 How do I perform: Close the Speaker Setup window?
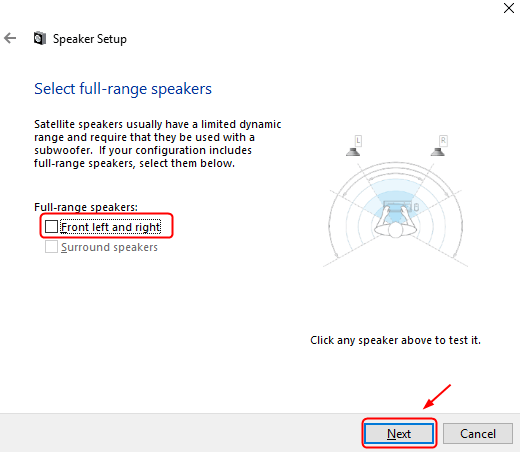(509, 8)
